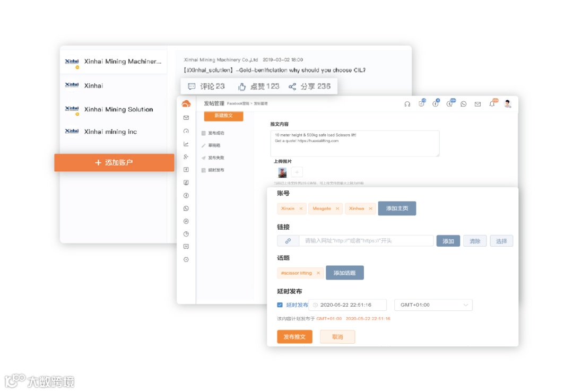Click the thumbs-up icon showing 点赞 123
The width and height of the screenshot is (573, 392).
click(x=242, y=86)
